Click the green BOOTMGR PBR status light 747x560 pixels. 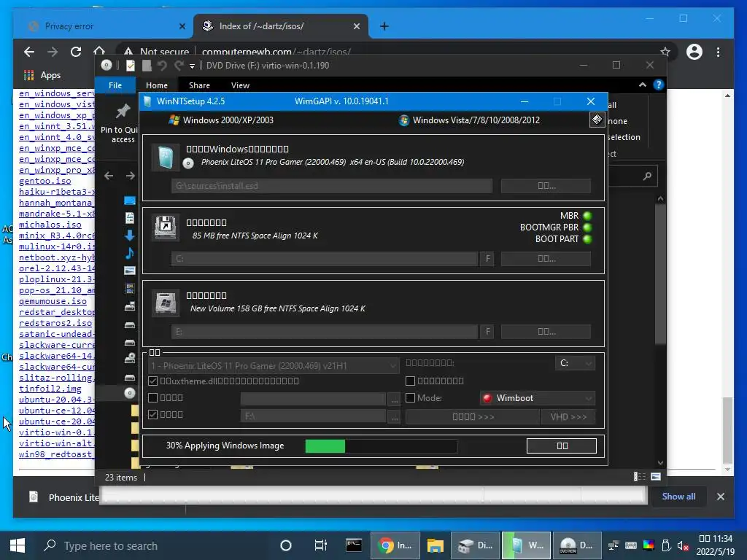[x=587, y=227]
